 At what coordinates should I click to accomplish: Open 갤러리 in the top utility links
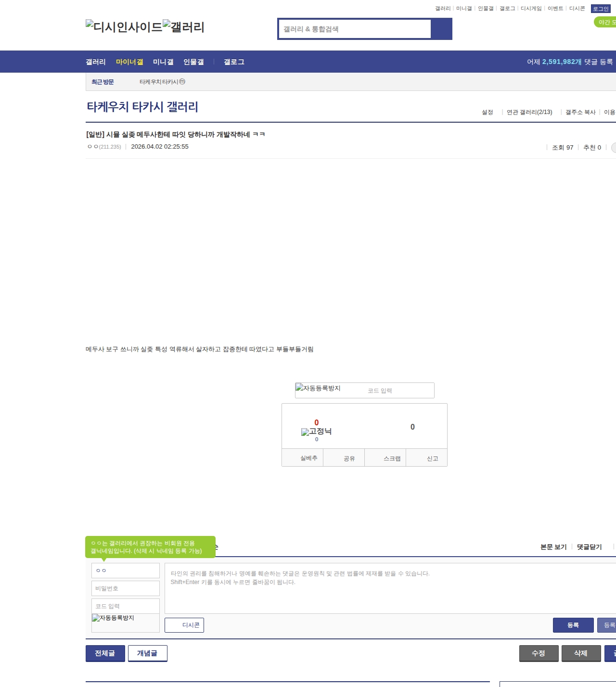pyautogui.click(x=443, y=9)
